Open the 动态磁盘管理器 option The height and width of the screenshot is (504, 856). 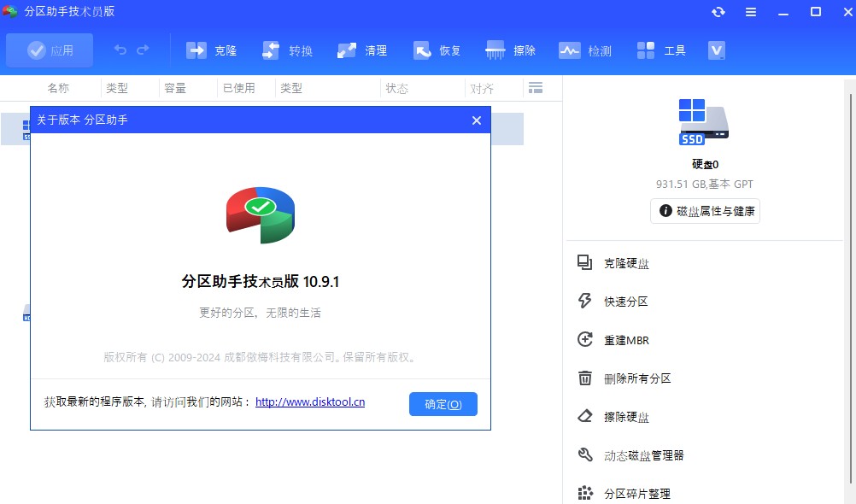[643, 455]
